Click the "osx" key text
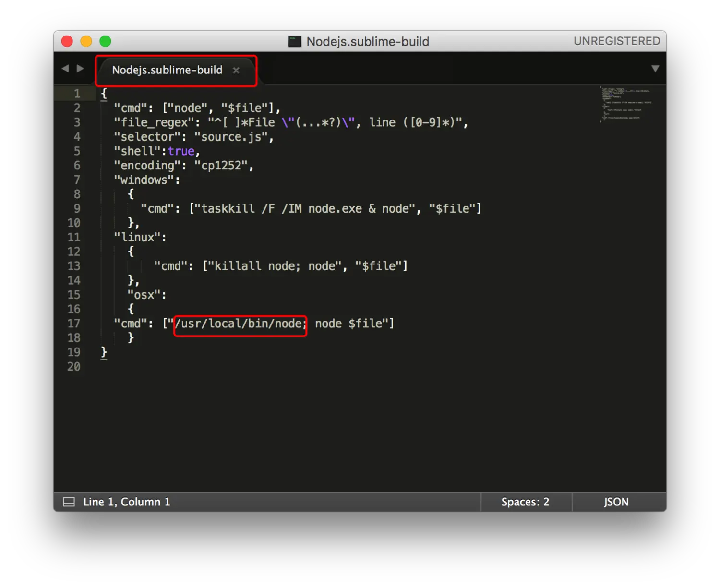Screen dimensions: 720x588 144,295
